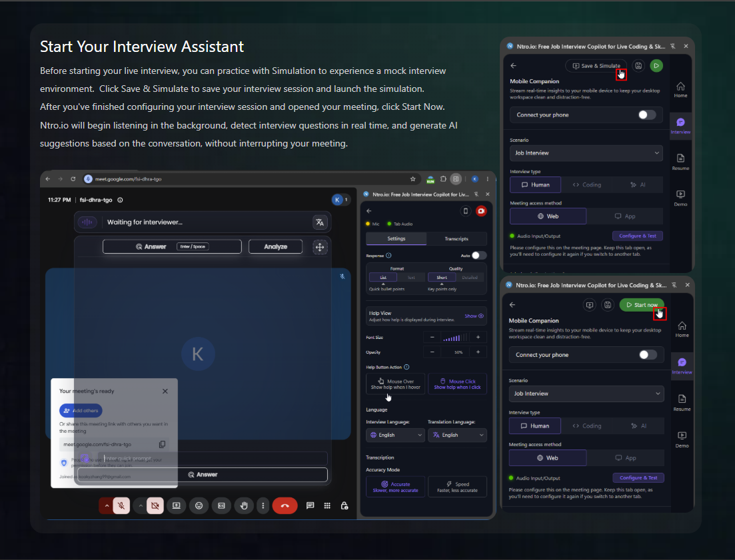The image size is (735, 560).
Task: Click the Coding interview type in Save & Simulate panel
Action: click(x=587, y=185)
